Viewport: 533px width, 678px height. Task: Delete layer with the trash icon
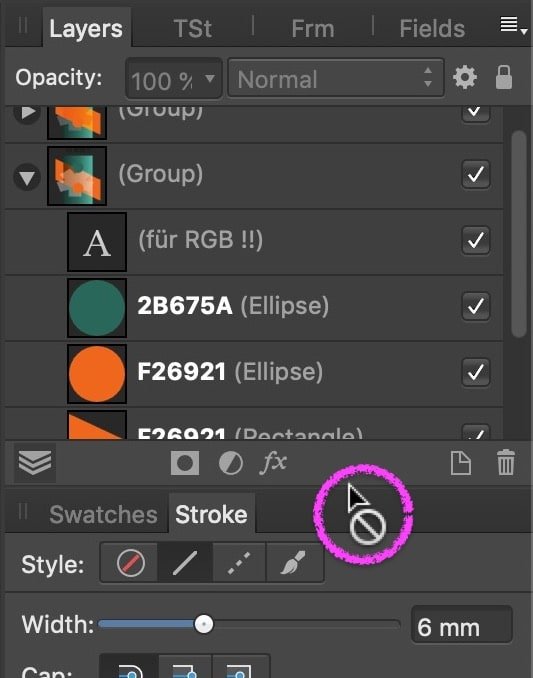click(506, 463)
